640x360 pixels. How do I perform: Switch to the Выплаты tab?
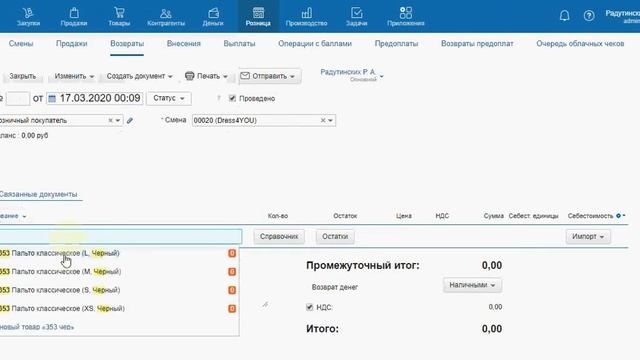coord(239,44)
